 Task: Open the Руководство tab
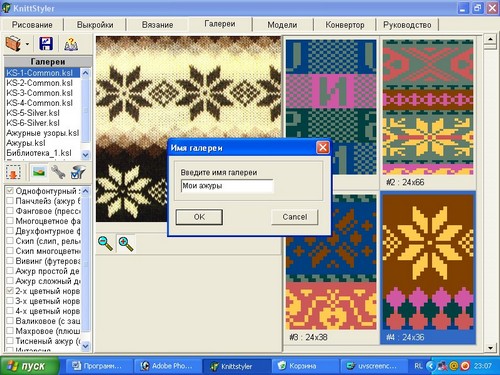coord(407,25)
